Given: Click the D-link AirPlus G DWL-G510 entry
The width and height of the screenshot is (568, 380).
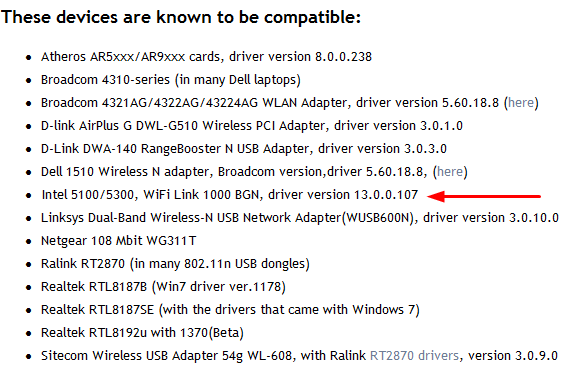Looking at the screenshot, I should [x=252, y=126].
